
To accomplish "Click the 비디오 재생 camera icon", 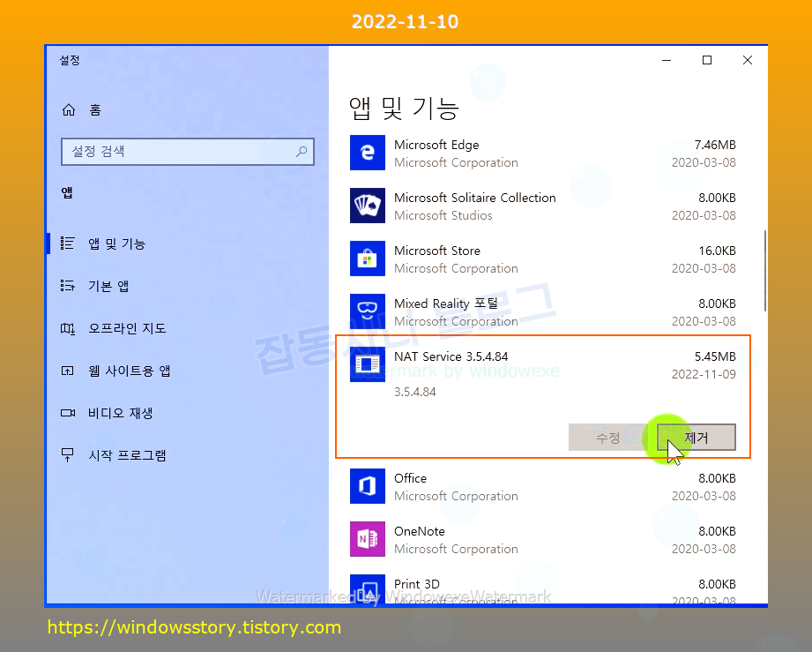I will pyautogui.click(x=67, y=413).
